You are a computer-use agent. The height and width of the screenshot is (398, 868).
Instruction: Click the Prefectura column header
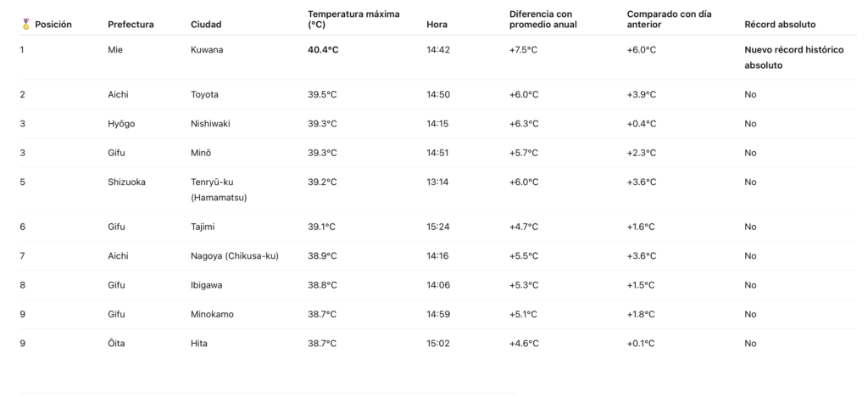click(131, 25)
